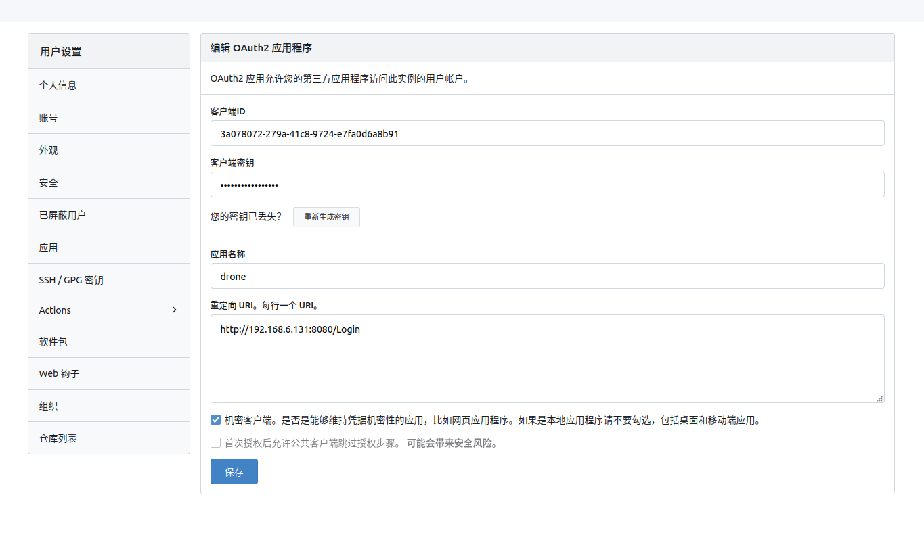
Task: Click the 重新生成密钥 button
Action: (x=326, y=216)
